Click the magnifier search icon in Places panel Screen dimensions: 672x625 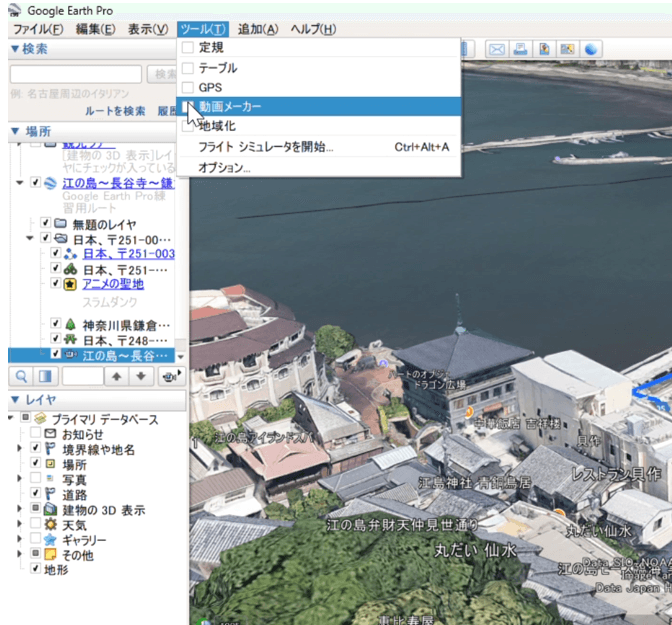click(21, 376)
